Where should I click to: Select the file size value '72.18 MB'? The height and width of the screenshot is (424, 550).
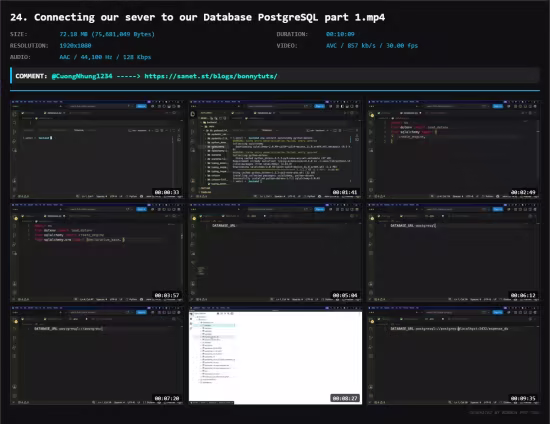pos(107,34)
